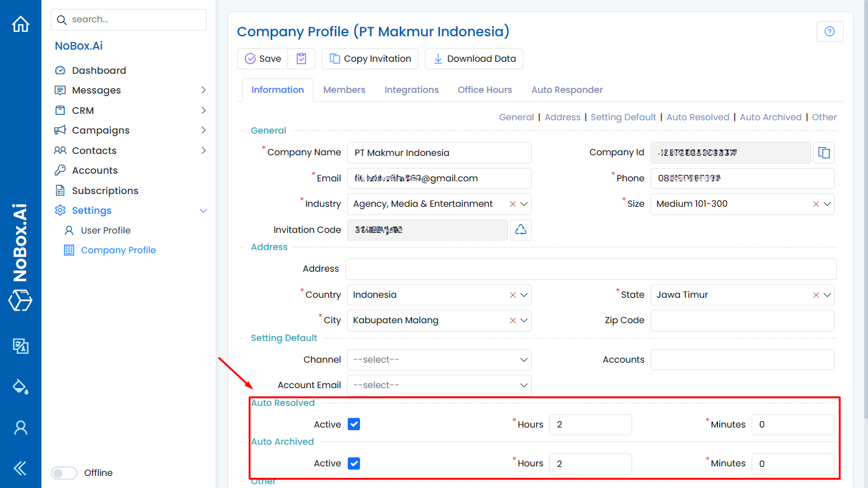
Task: Toggle the Offline status switch
Action: (x=64, y=473)
